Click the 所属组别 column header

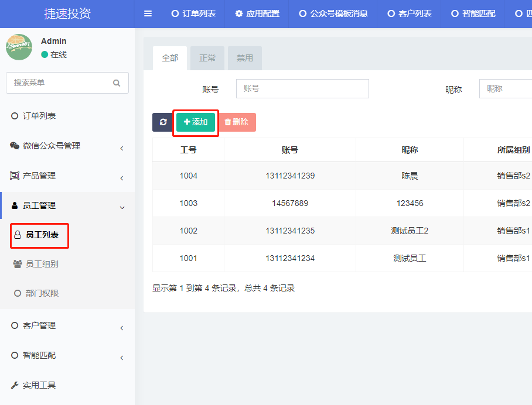coord(498,150)
